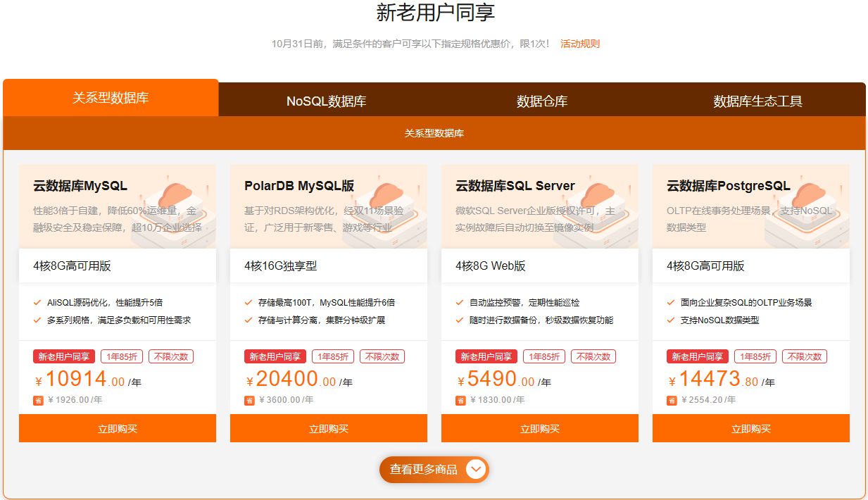The width and height of the screenshot is (868, 500).
Task: Click the ¥3600.00/年 savings amount
Action: click(x=287, y=400)
